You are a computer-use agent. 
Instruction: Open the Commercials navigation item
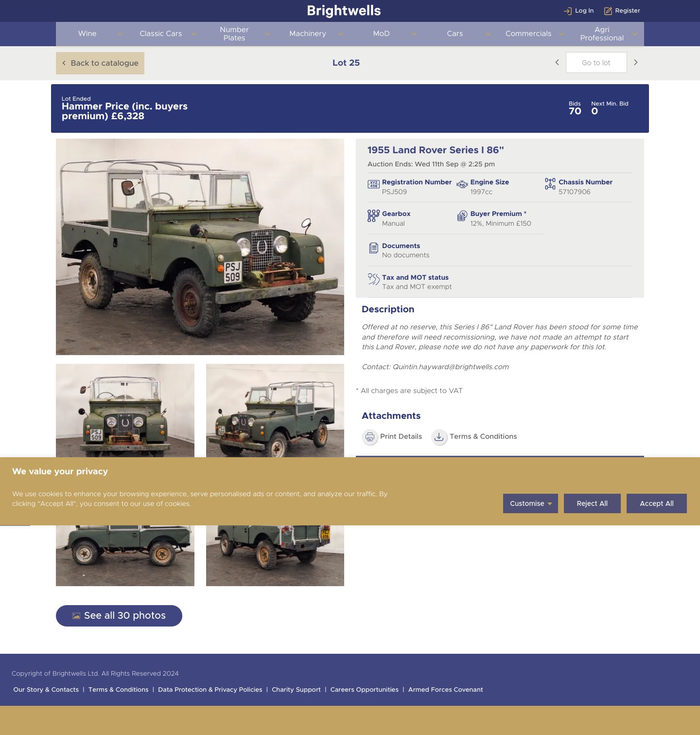tap(528, 34)
